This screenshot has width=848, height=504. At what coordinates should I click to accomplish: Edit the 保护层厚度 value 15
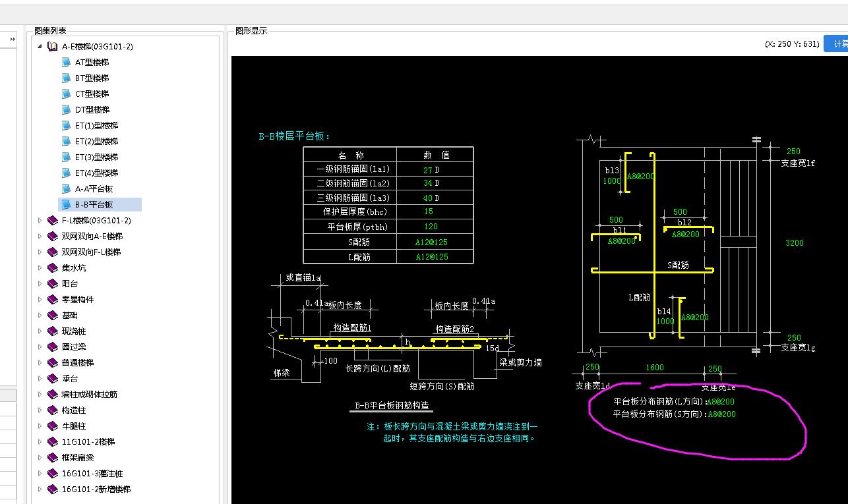tap(429, 212)
